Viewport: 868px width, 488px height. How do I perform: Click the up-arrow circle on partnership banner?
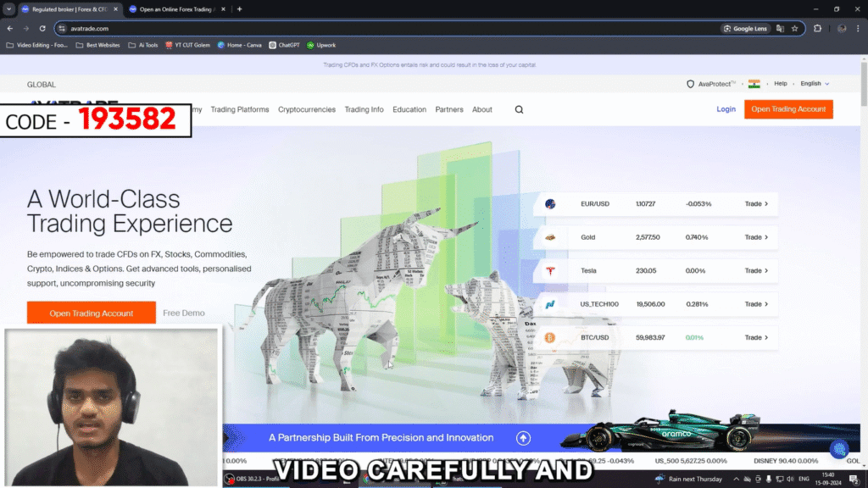(x=523, y=438)
